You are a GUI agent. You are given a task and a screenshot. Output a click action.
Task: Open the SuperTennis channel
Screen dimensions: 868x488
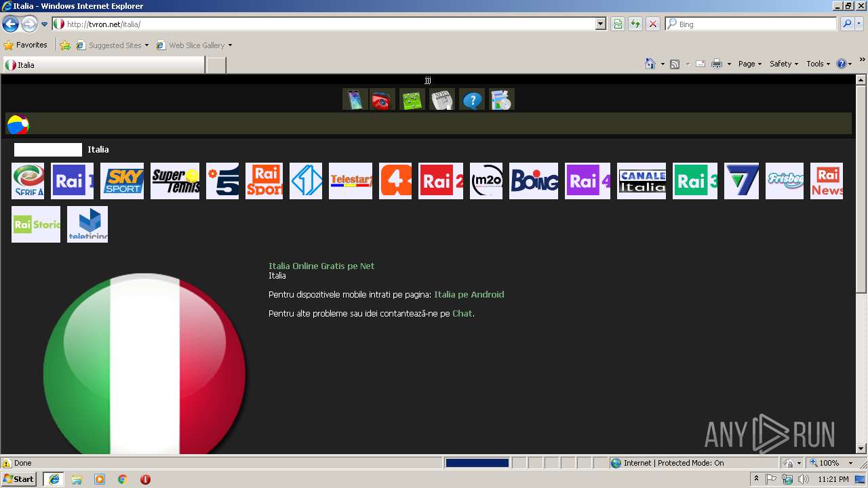(x=175, y=181)
